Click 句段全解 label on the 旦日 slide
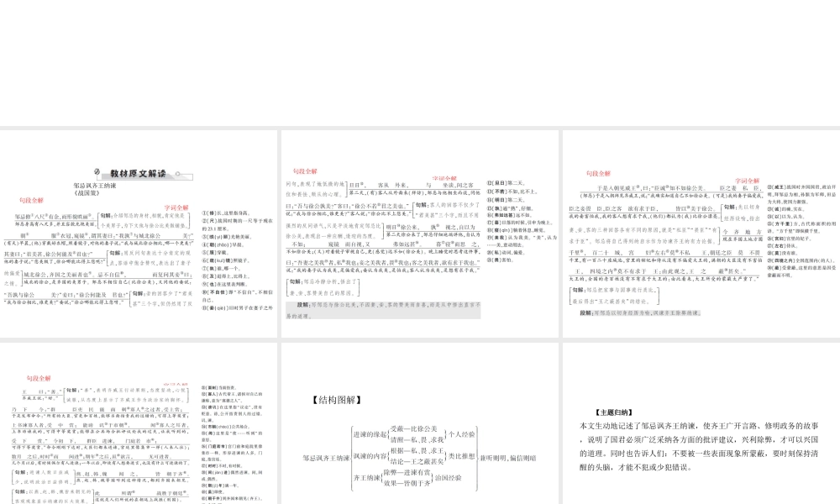This screenshot has height=504, width=840. (x=305, y=171)
